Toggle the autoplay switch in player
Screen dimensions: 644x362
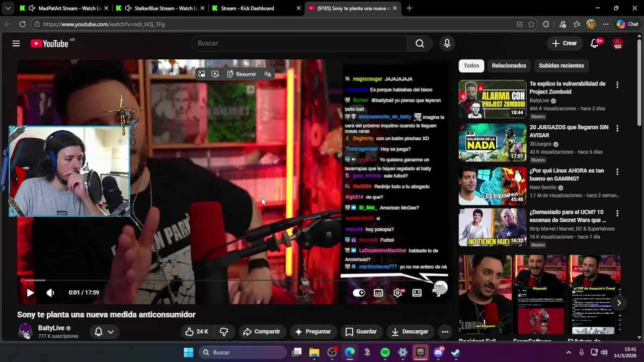tap(359, 293)
